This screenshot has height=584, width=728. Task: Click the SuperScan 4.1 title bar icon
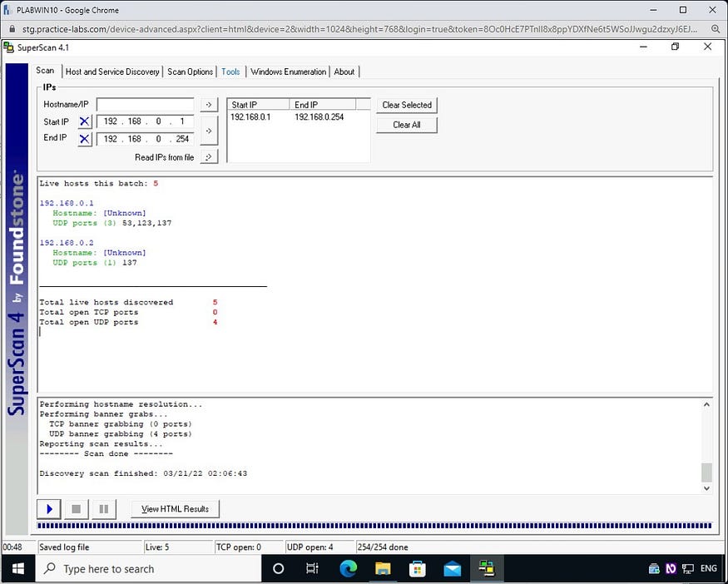[x=8, y=47]
